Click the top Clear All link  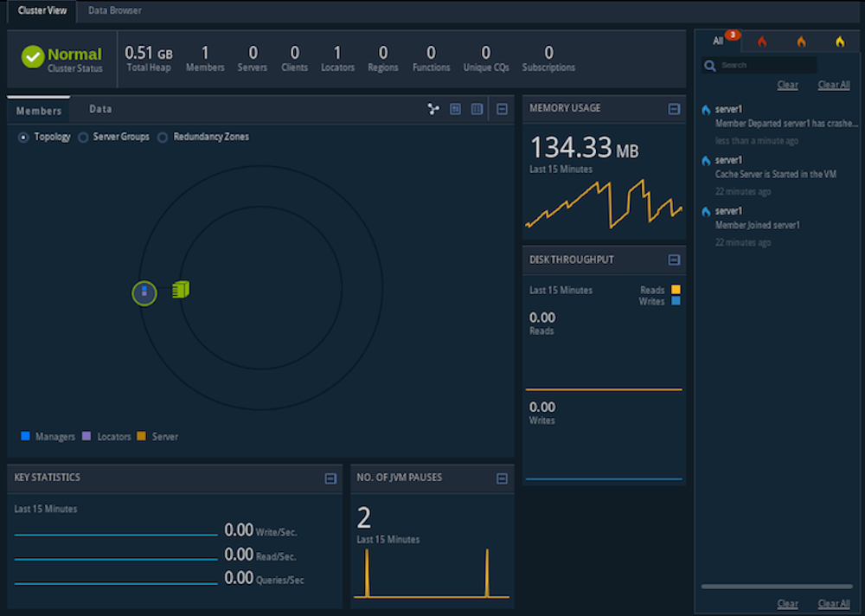coord(834,85)
